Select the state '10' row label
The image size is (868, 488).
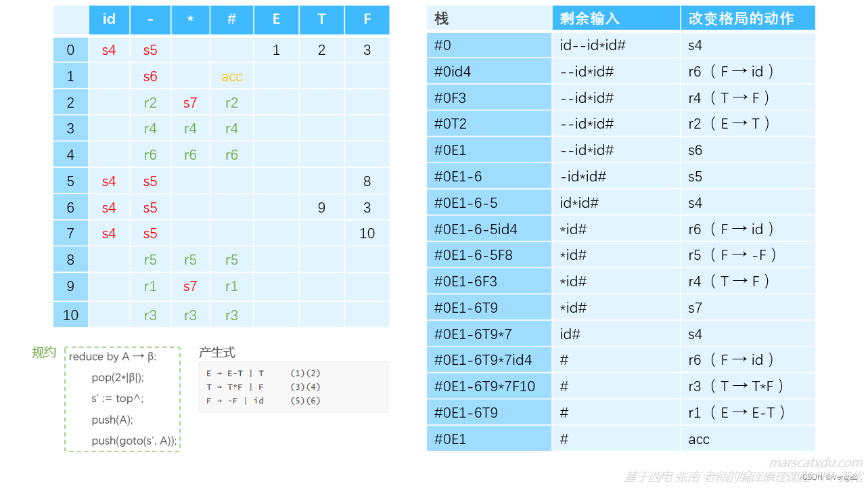tap(71, 315)
